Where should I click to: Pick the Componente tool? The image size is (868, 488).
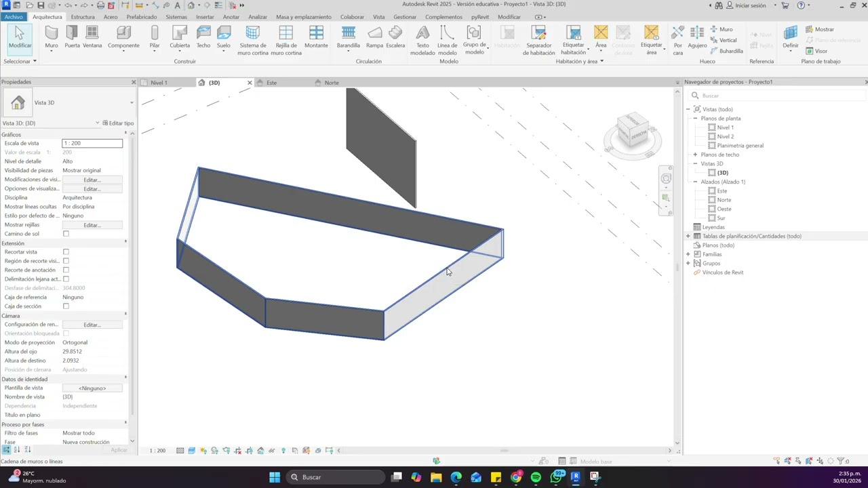tap(123, 37)
